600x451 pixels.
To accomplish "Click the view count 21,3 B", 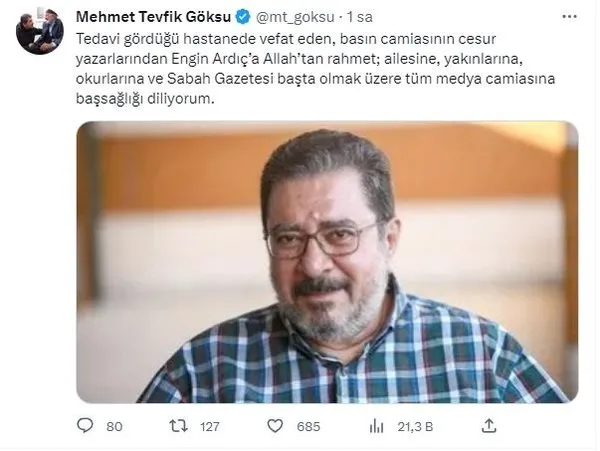I will 415,426.
